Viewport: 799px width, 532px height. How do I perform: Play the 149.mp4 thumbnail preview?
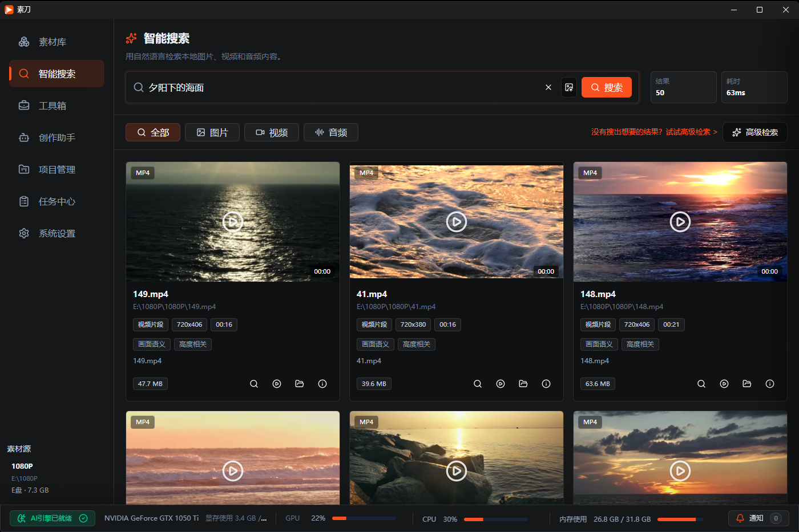pyautogui.click(x=233, y=221)
